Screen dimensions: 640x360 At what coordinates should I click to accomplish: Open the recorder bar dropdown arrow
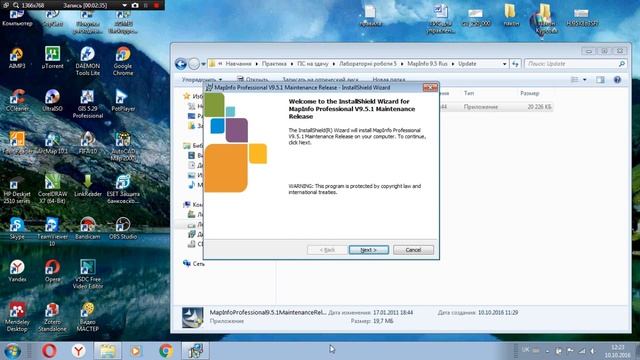[124, 5]
